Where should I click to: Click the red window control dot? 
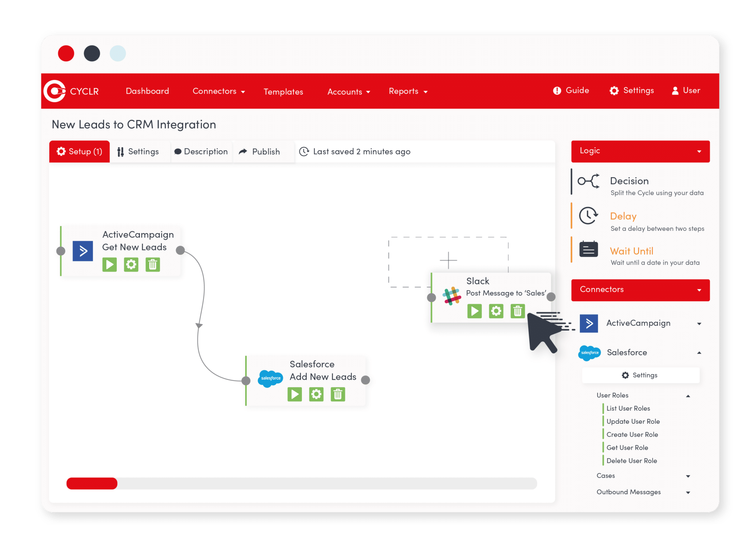[x=66, y=53]
